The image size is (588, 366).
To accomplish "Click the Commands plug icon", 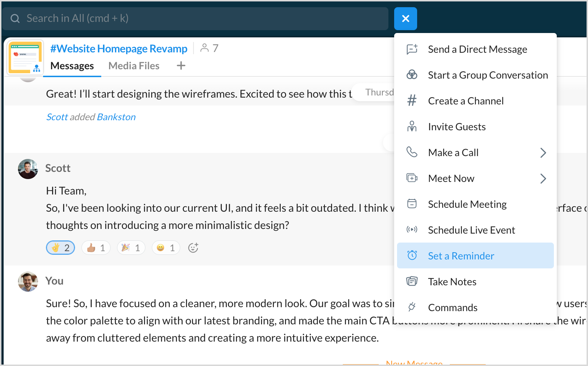I will pos(412,307).
